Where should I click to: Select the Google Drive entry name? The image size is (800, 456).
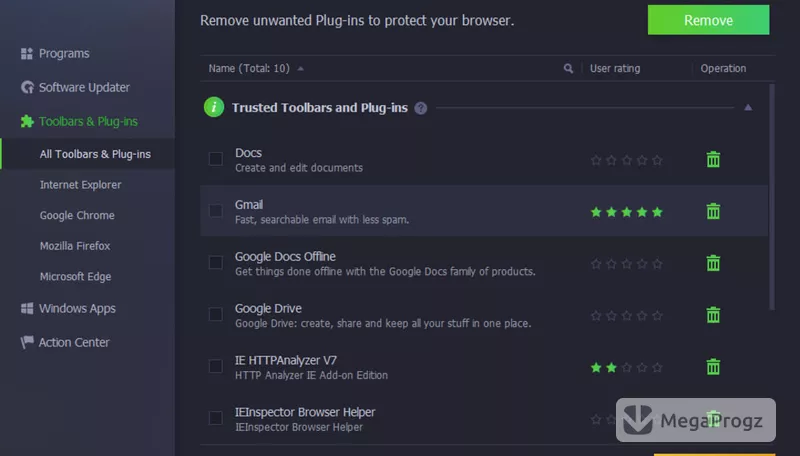[x=268, y=309]
